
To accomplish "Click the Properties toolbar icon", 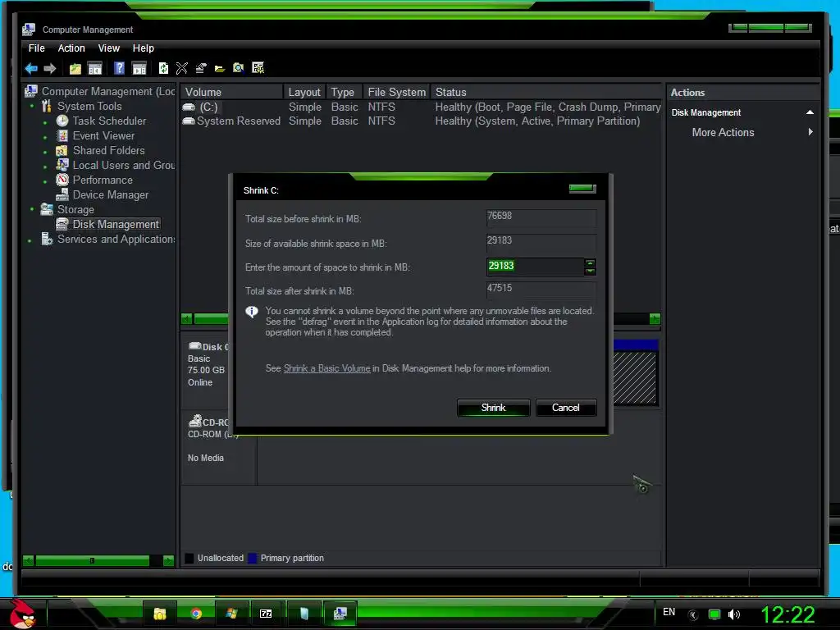I will pos(201,68).
